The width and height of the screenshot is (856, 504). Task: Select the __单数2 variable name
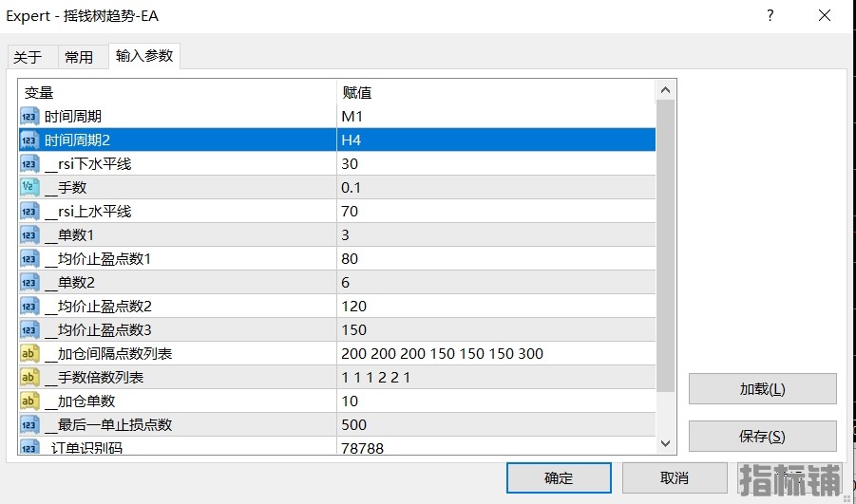click(x=69, y=283)
